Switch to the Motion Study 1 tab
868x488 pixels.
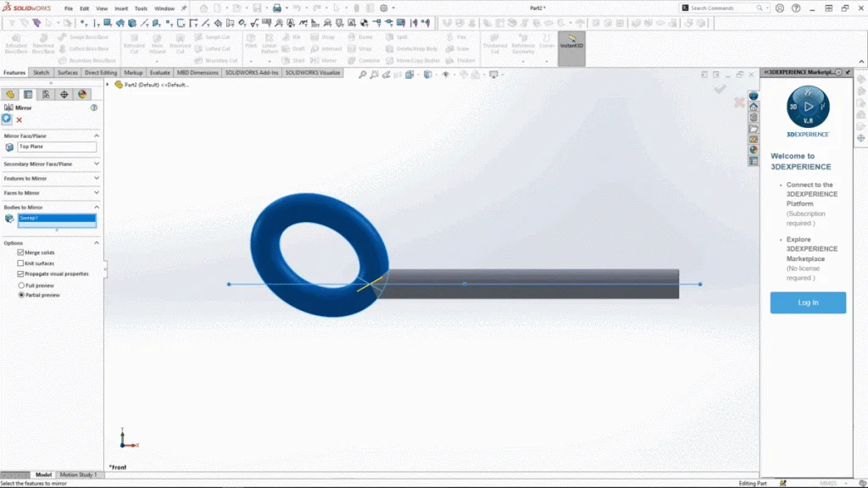click(x=78, y=474)
